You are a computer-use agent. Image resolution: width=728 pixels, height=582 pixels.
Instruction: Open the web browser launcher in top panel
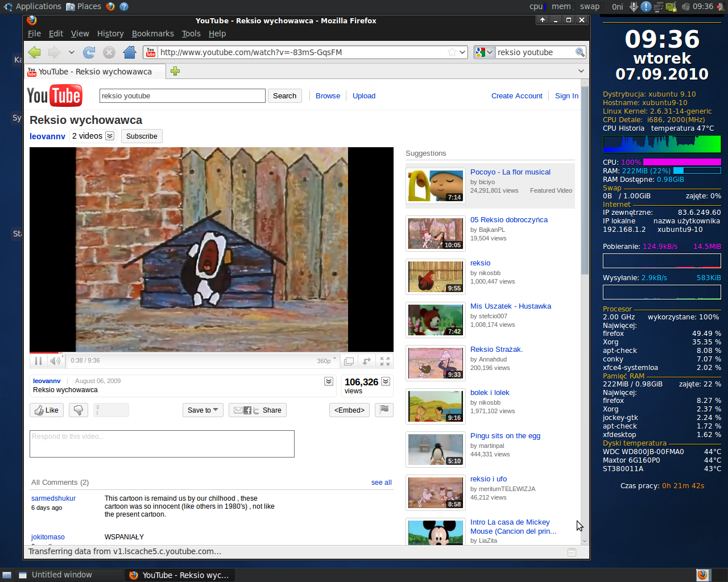[x=110, y=6]
